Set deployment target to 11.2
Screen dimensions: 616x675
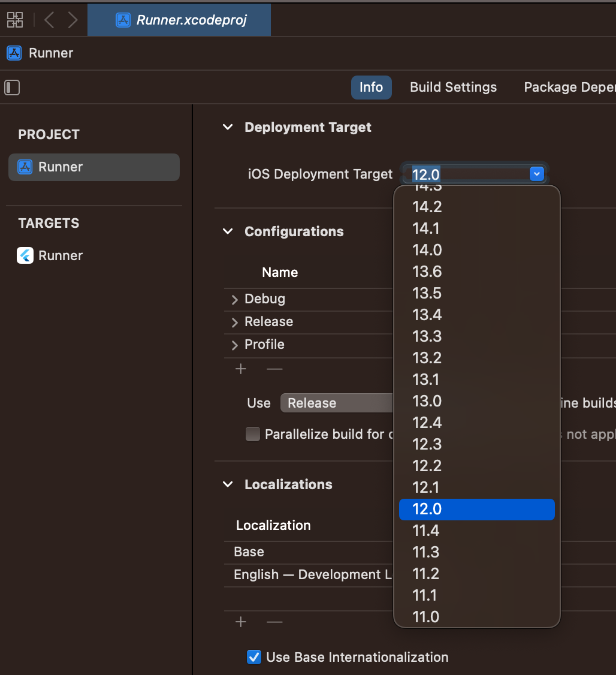(476, 574)
